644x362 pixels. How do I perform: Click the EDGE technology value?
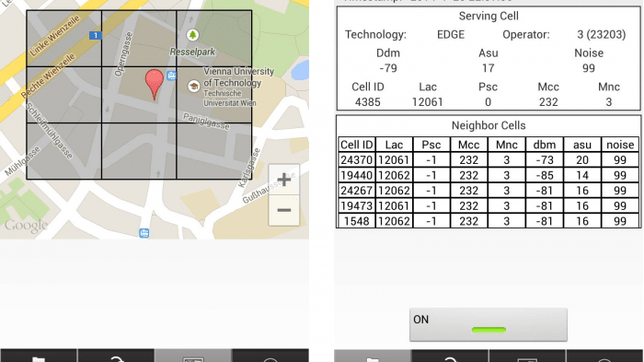pyautogui.click(x=451, y=35)
